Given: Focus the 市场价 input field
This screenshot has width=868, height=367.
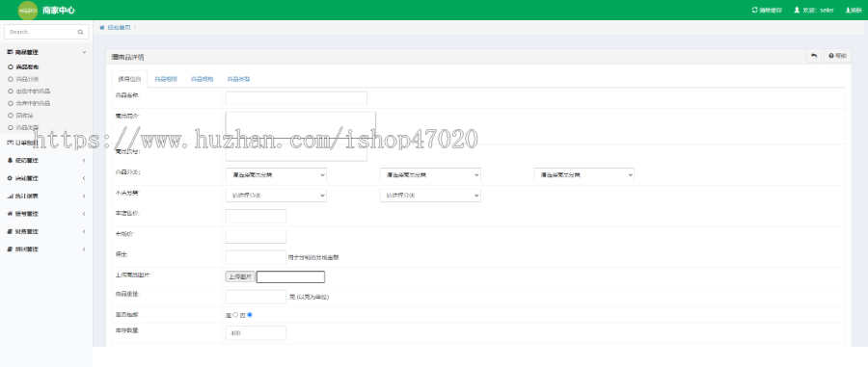Looking at the screenshot, I should 256,237.
